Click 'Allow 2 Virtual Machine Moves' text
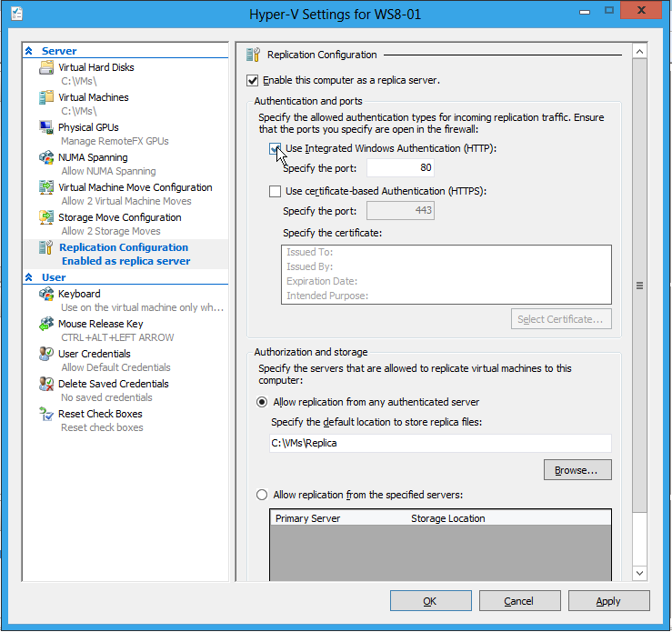Viewport: 672px width, 632px height. point(126,201)
